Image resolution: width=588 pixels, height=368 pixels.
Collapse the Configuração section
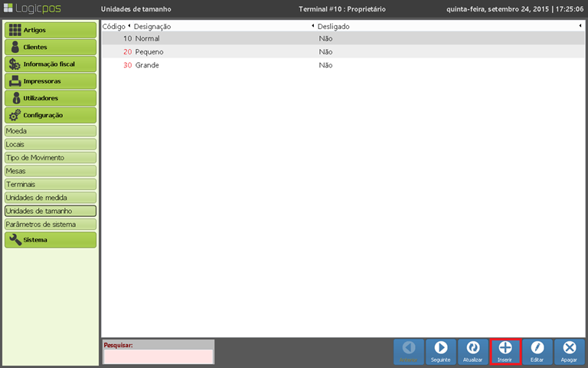click(x=51, y=115)
